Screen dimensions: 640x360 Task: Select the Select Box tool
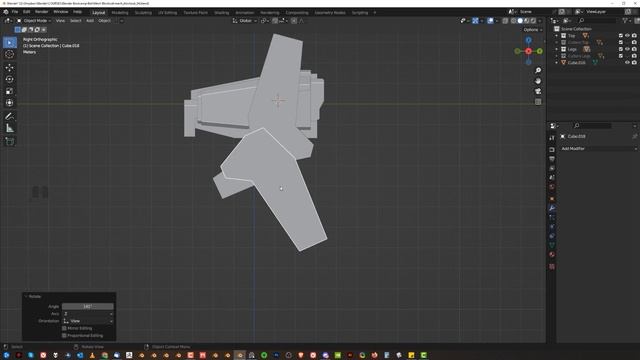10,42
